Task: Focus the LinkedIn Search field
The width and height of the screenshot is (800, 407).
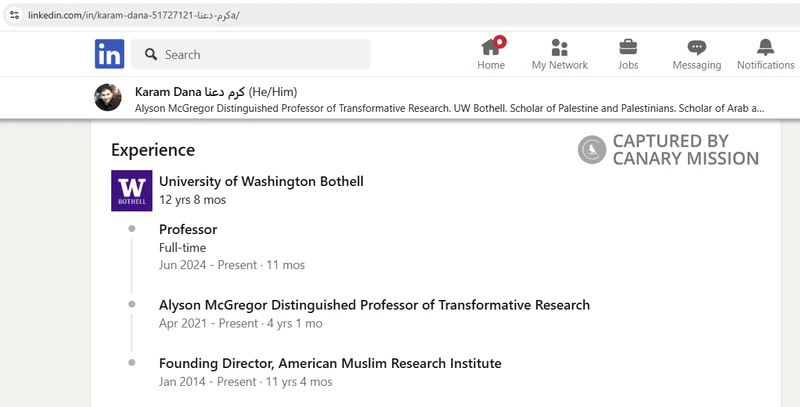Action: pos(260,55)
